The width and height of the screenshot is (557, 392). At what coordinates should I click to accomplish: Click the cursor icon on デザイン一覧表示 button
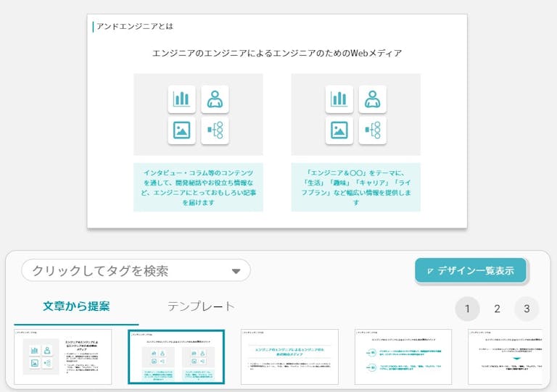(x=430, y=271)
